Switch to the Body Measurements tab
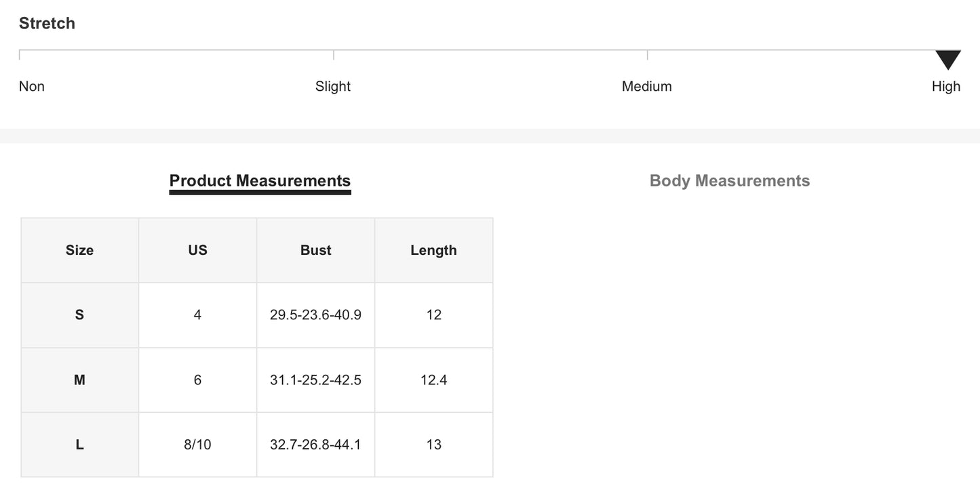Image resolution: width=980 pixels, height=484 pixels. [x=729, y=181]
